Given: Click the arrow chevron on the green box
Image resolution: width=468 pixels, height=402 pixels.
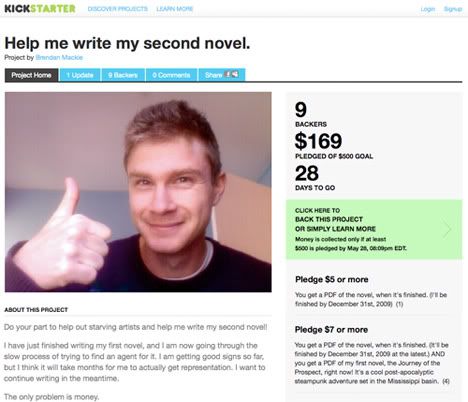Looking at the screenshot, I should (447, 229).
